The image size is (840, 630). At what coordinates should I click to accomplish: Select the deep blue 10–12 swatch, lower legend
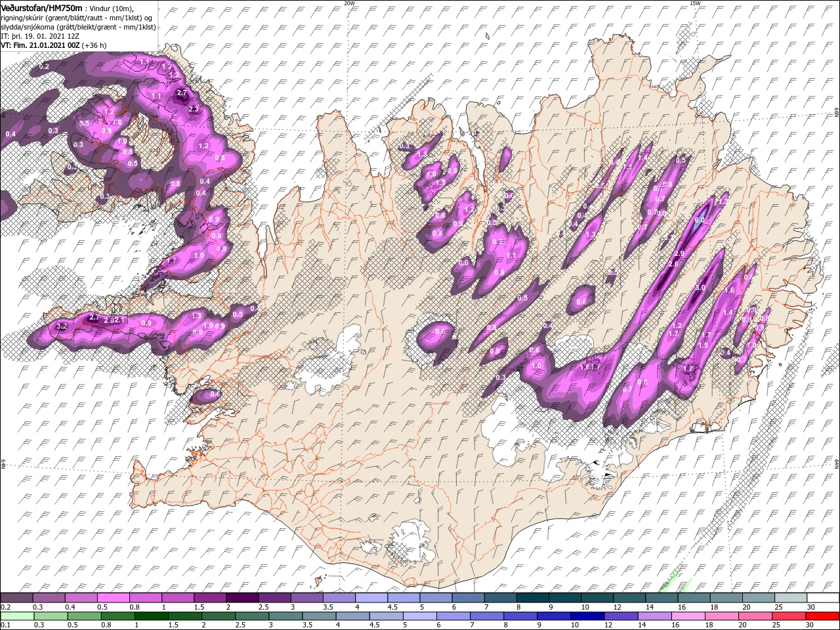tap(586, 616)
